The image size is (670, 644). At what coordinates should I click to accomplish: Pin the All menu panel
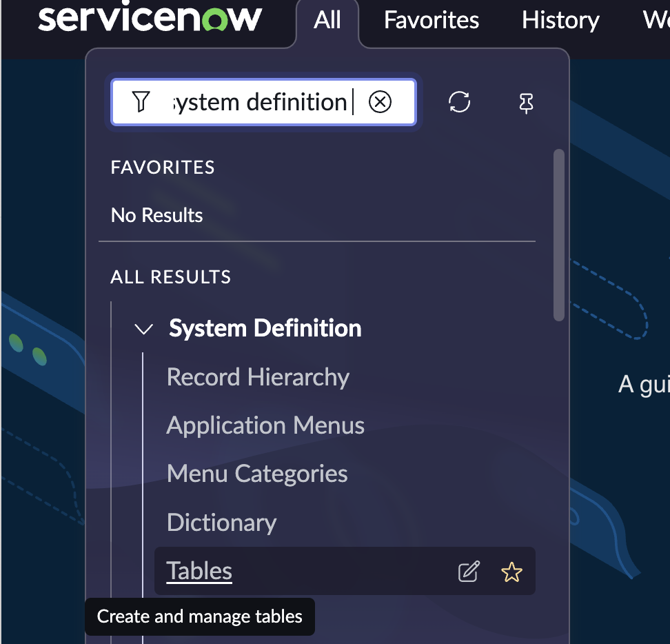pos(526,103)
